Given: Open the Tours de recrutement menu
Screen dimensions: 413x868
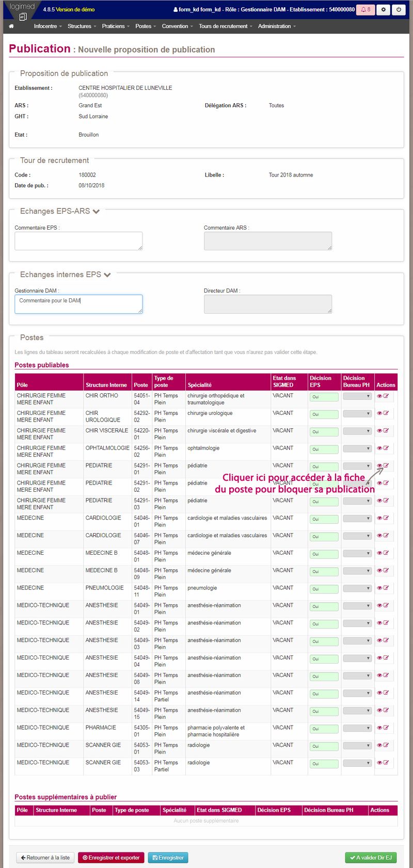Looking at the screenshot, I should [226, 26].
